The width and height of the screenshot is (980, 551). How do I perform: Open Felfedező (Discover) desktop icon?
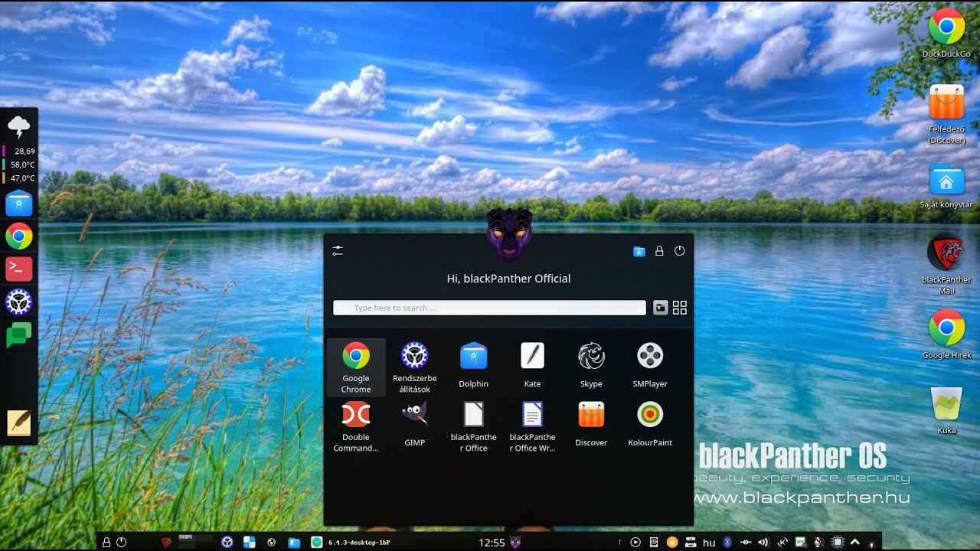(x=946, y=114)
